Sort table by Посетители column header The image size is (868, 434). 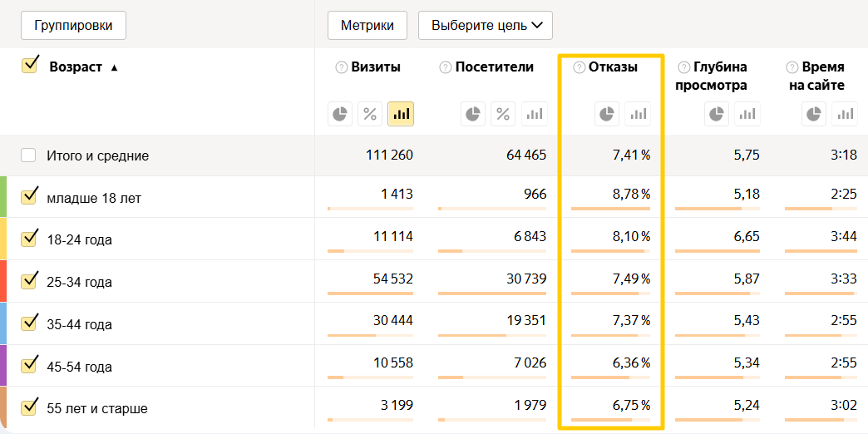click(x=494, y=67)
